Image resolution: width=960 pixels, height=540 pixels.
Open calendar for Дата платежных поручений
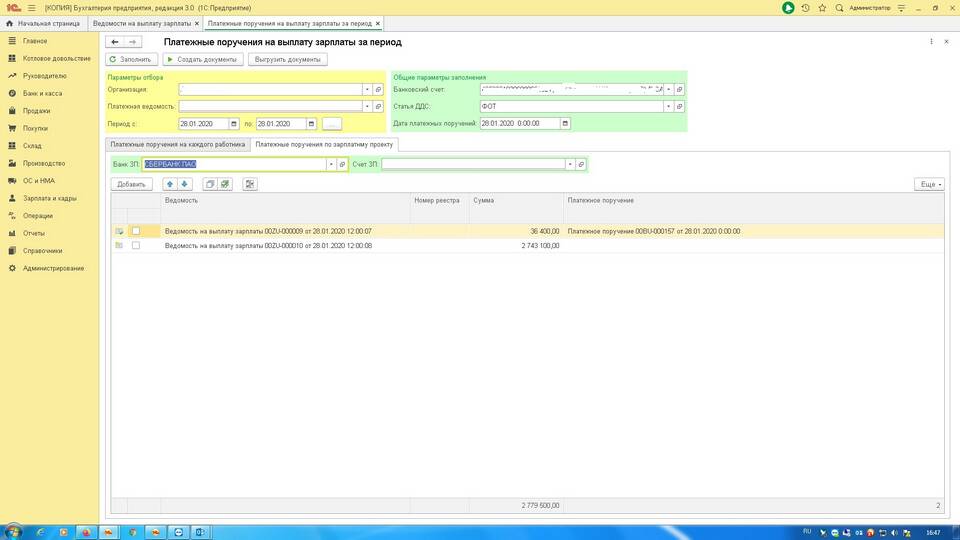tap(565, 124)
